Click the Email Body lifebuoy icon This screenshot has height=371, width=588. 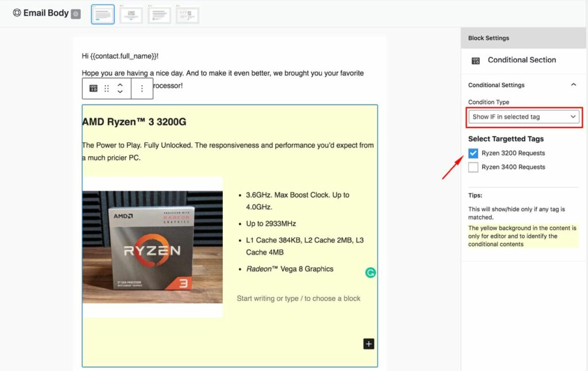point(17,13)
